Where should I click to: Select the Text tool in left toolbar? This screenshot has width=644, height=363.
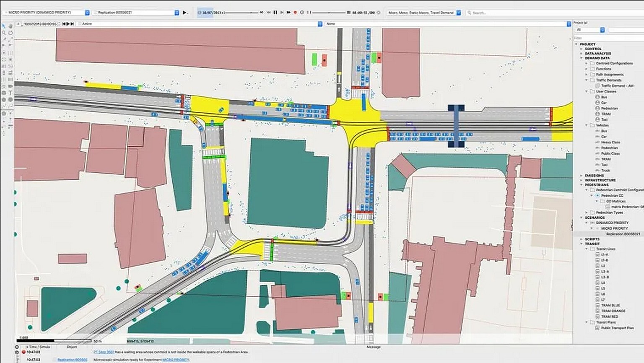tap(10, 93)
